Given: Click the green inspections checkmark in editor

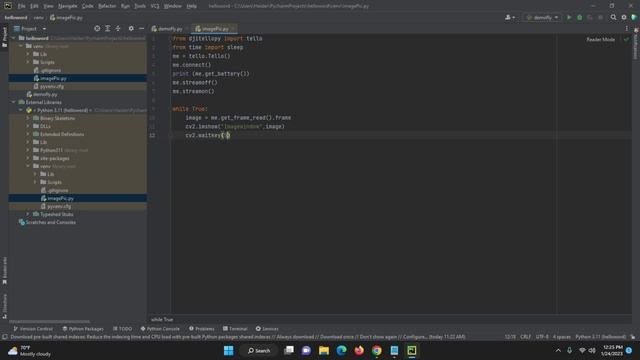Looking at the screenshot, I should [x=626, y=40].
